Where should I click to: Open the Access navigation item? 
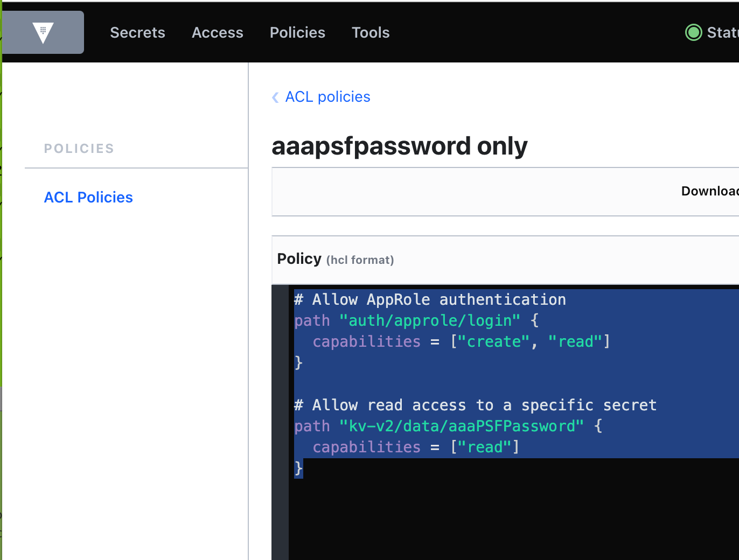(x=217, y=32)
